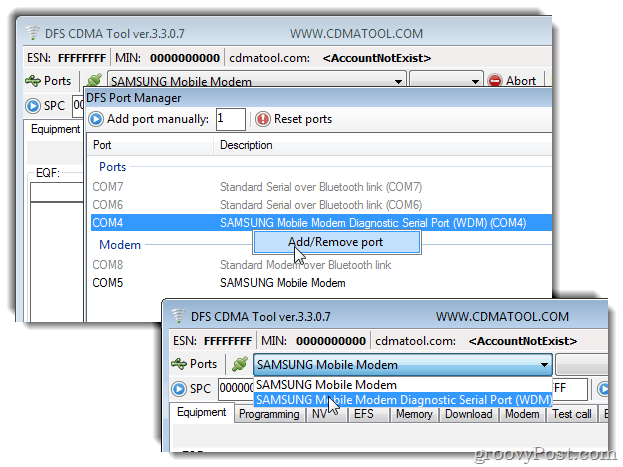This screenshot has width=623, height=467.
Task: Click the green connect plug icon in upper window
Action: click(x=95, y=80)
